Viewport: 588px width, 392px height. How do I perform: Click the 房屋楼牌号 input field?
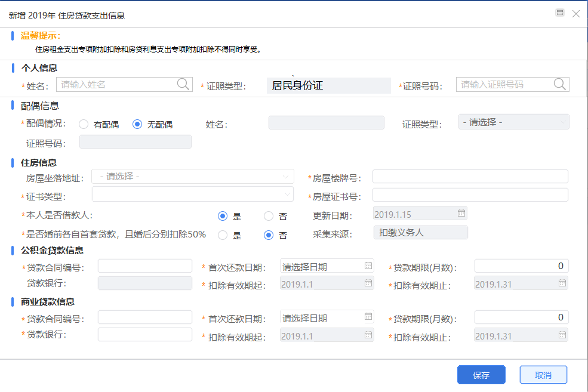pos(470,177)
